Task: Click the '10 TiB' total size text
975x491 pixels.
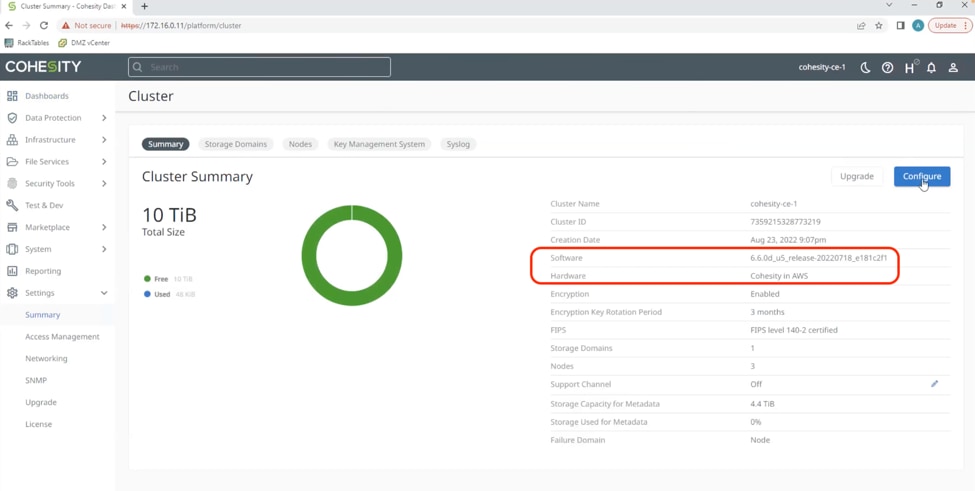Action: coord(169,215)
